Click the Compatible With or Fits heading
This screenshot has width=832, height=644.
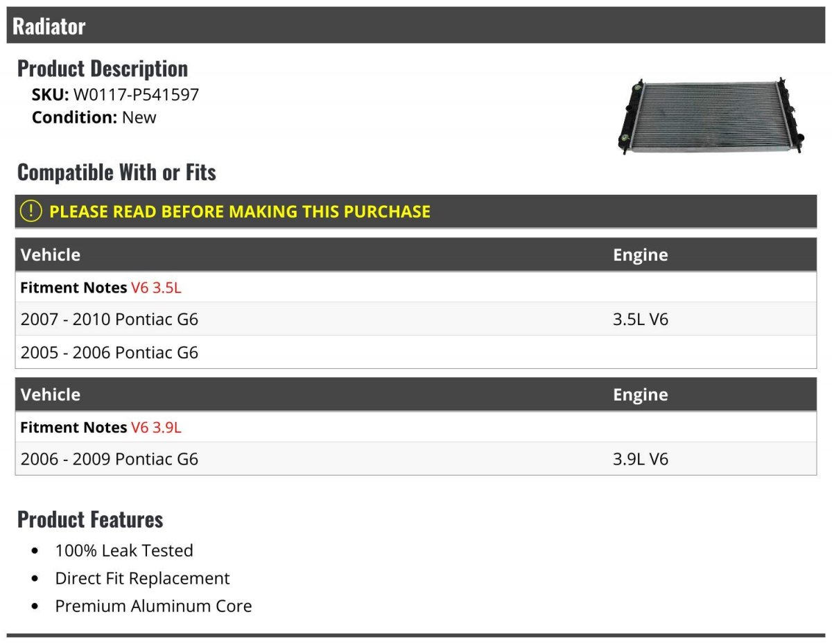(116, 173)
